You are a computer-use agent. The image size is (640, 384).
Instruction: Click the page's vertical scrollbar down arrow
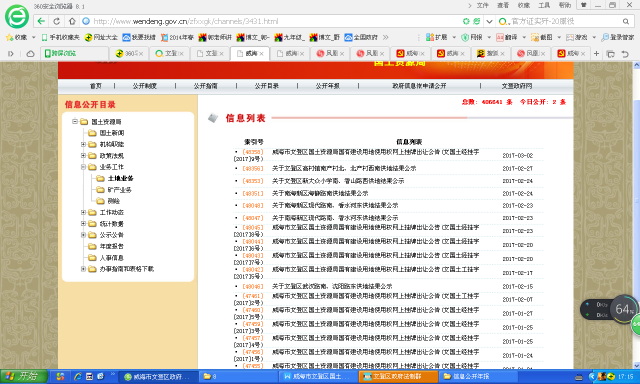point(636,365)
